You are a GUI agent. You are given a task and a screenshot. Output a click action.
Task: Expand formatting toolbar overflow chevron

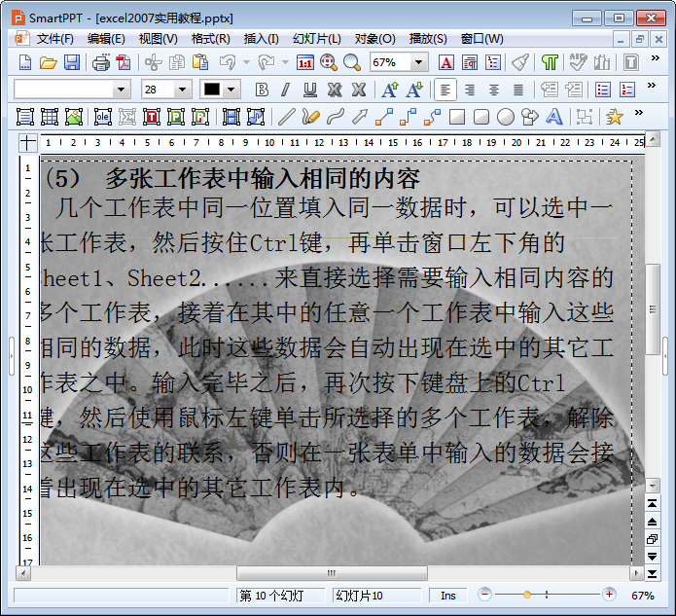[x=652, y=85]
